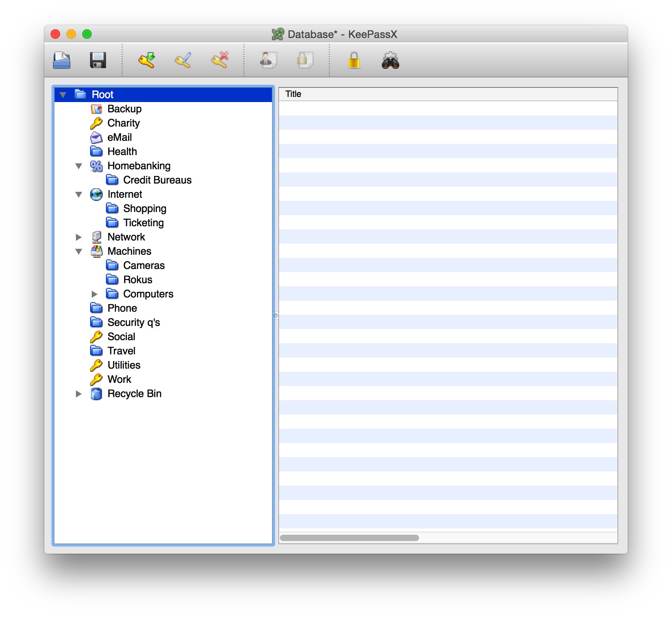Click the Copy Password toolbar icon

[305, 61]
